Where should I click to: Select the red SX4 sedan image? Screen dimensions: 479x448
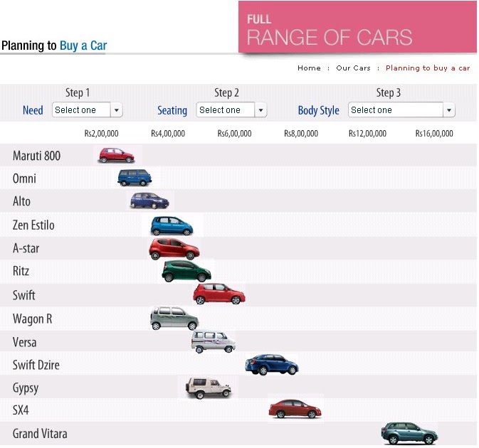(x=295, y=409)
